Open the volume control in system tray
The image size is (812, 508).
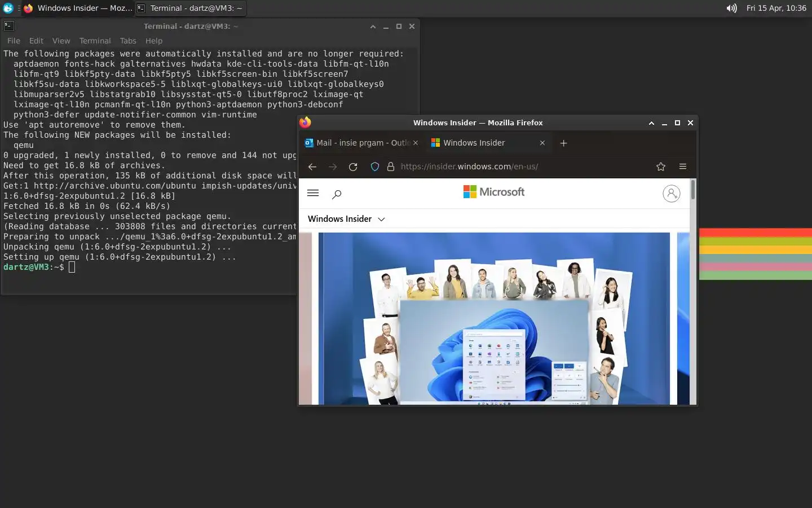(731, 8)
